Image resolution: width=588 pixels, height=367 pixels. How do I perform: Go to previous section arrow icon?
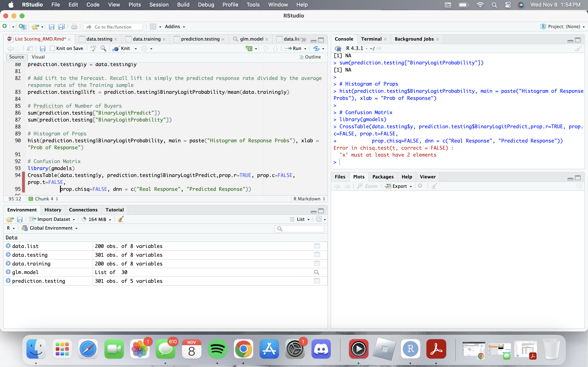click(x=266, y=49)
